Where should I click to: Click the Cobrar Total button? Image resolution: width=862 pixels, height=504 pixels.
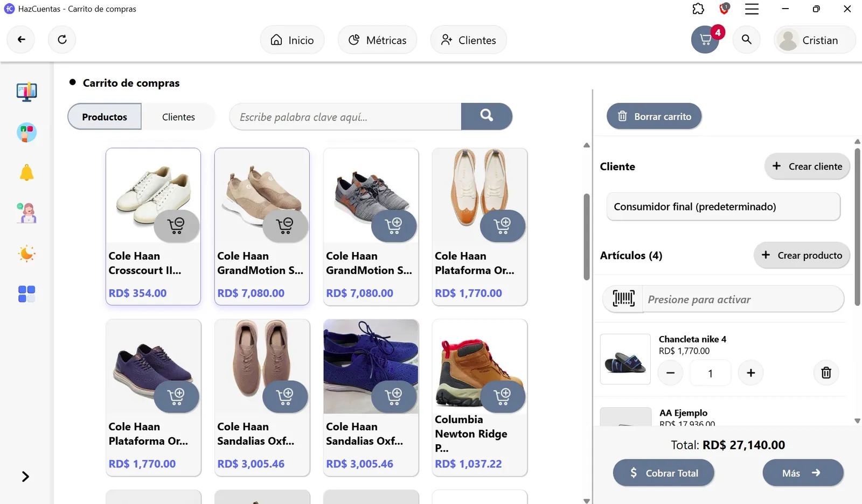click(664, 473)
